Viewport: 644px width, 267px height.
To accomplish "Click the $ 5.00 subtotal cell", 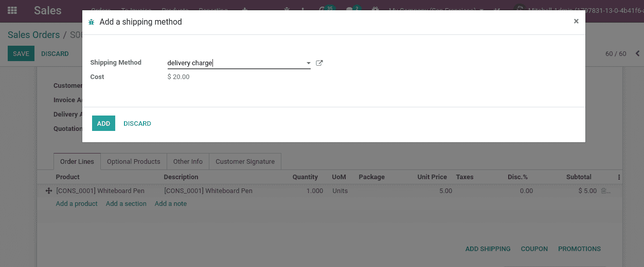I will tap(587, 191).
